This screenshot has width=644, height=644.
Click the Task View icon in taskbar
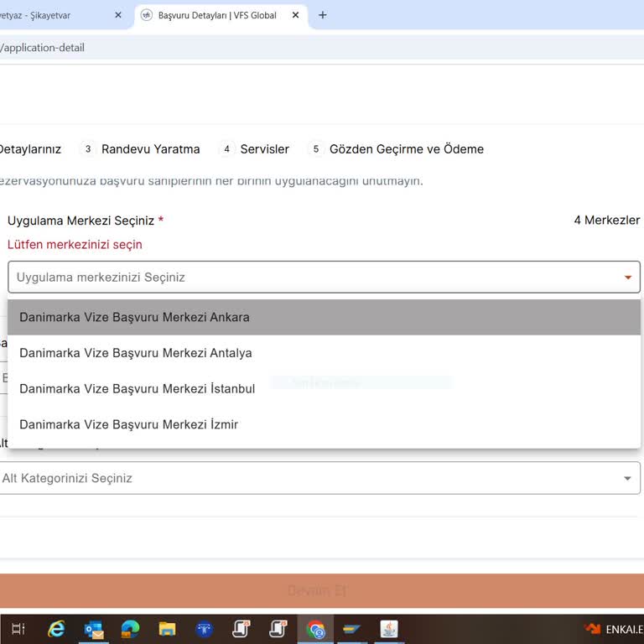click(18, 629)
